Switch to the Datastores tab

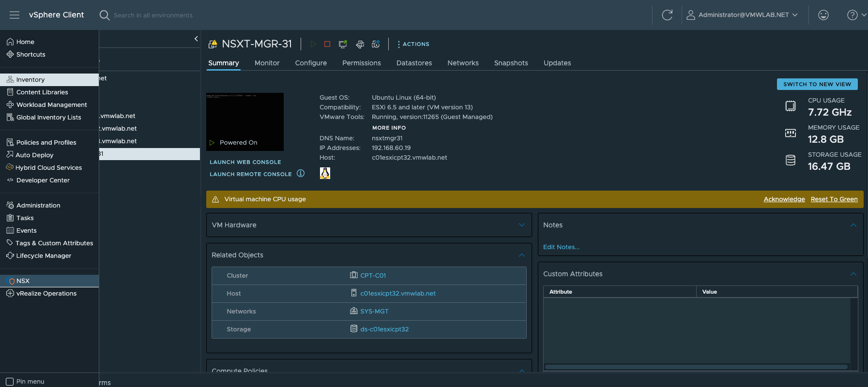click(x=414, y=63)
